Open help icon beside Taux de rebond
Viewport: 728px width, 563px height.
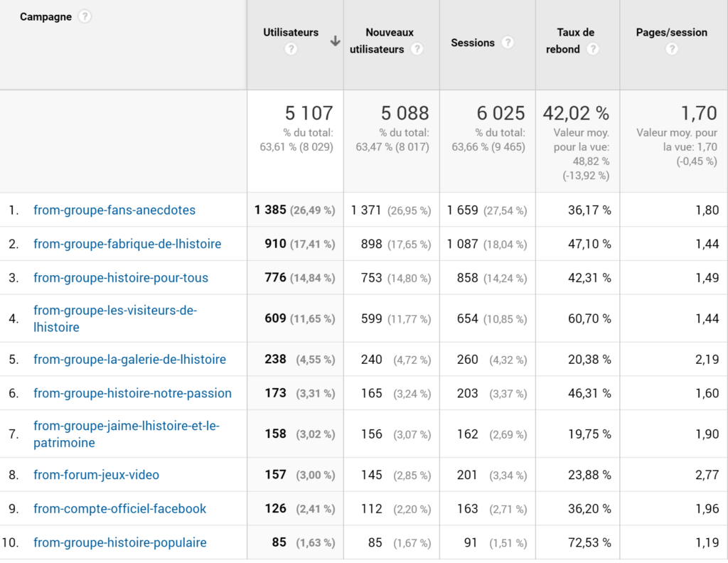pyautogui.click(x=593, y=49)
